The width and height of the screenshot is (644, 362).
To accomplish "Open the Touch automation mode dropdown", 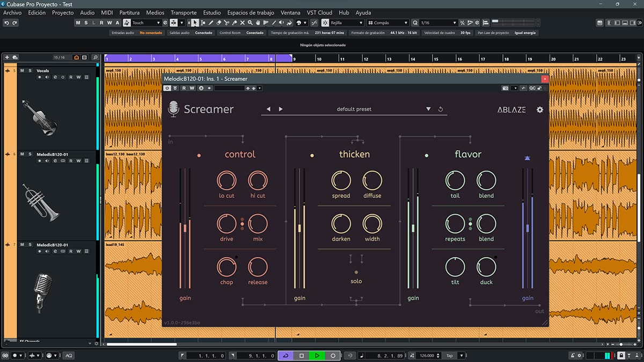I will tap(147, 23).
